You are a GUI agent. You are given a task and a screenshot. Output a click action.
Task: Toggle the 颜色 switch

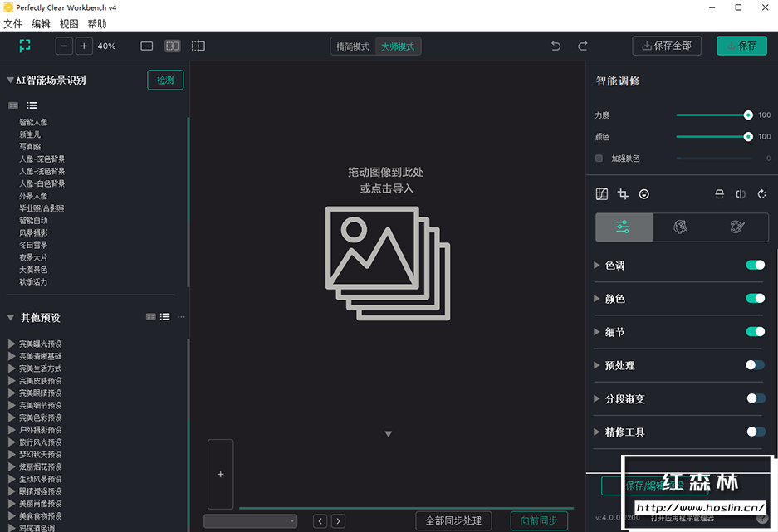point(756,298)
